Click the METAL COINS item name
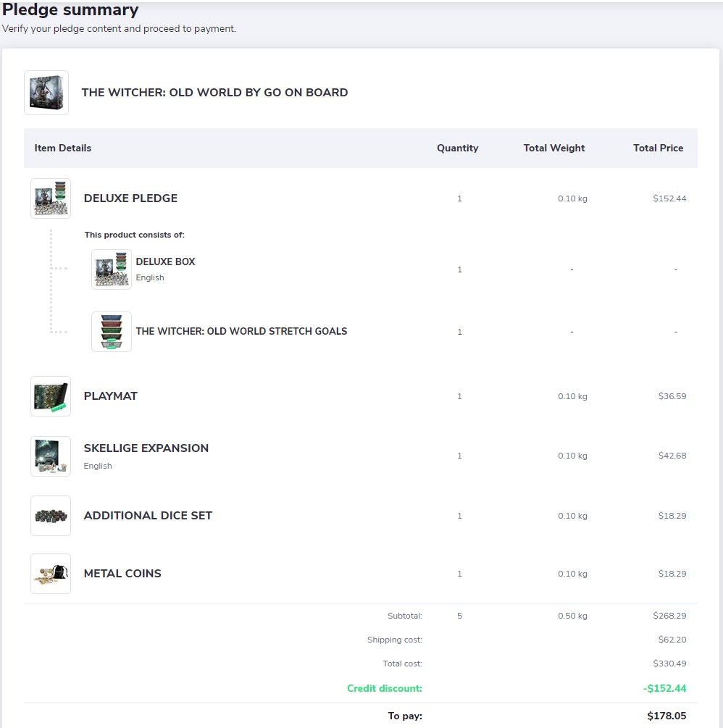Viewport: 723px width, 728px height. pos(122,574)
